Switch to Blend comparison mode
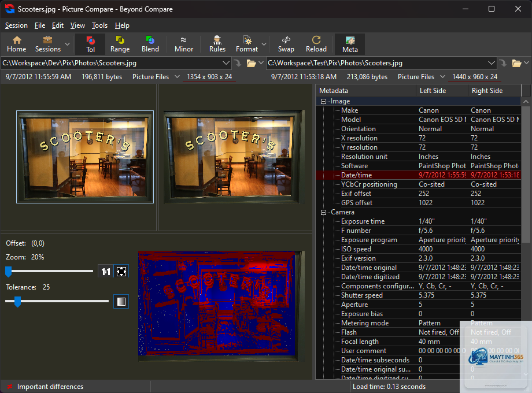The width and height of the screenshot is (532, 393). [150, 44]
